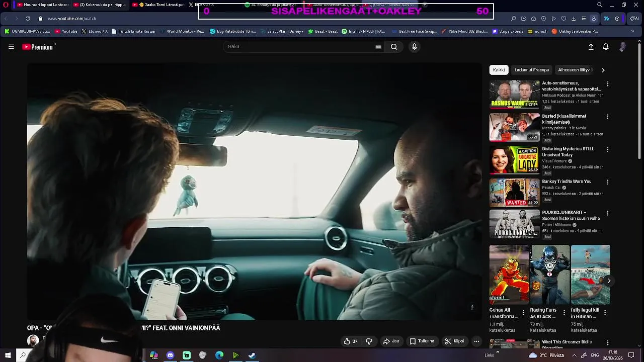This screenshot has height=362, width=644.
Task: Open Windows Start menu
Action: click(x=8, y=355)
